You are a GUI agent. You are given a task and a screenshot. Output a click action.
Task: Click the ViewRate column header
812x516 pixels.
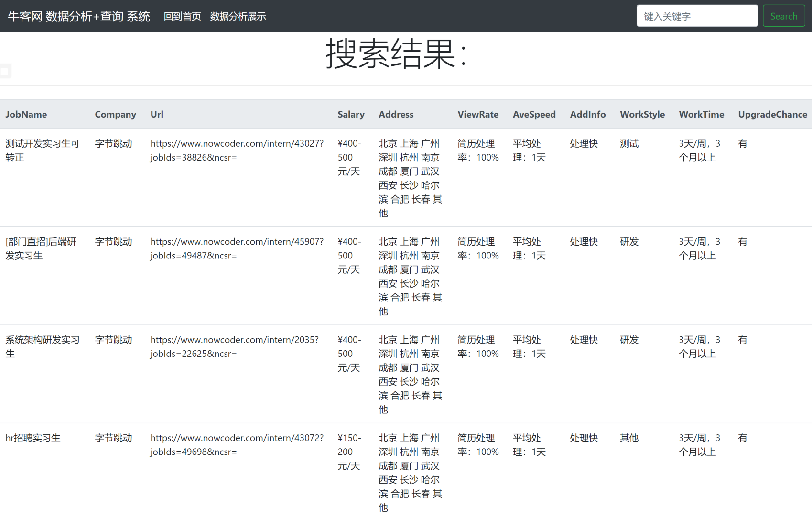477,114
